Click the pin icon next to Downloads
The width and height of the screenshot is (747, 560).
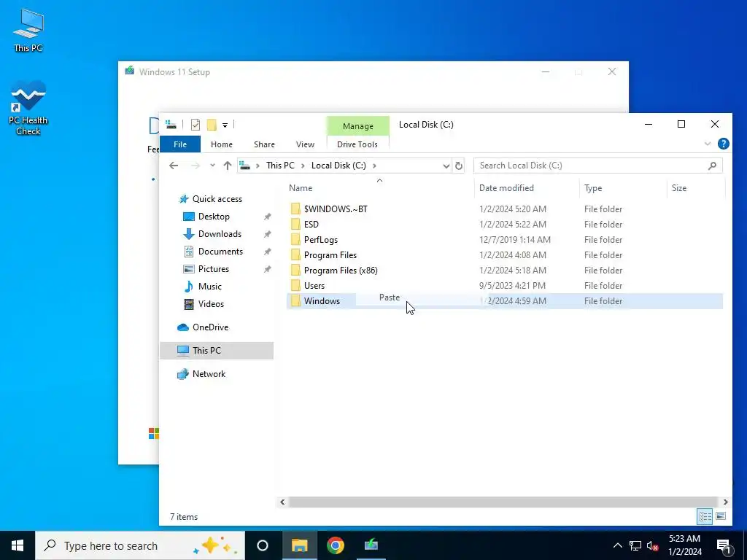pos(267,234)
